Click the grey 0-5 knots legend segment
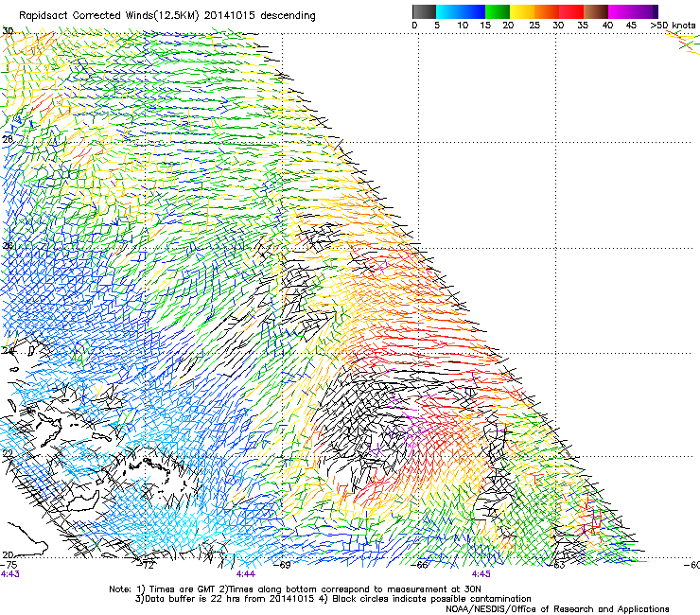700x615 pixels. [424, 11]
